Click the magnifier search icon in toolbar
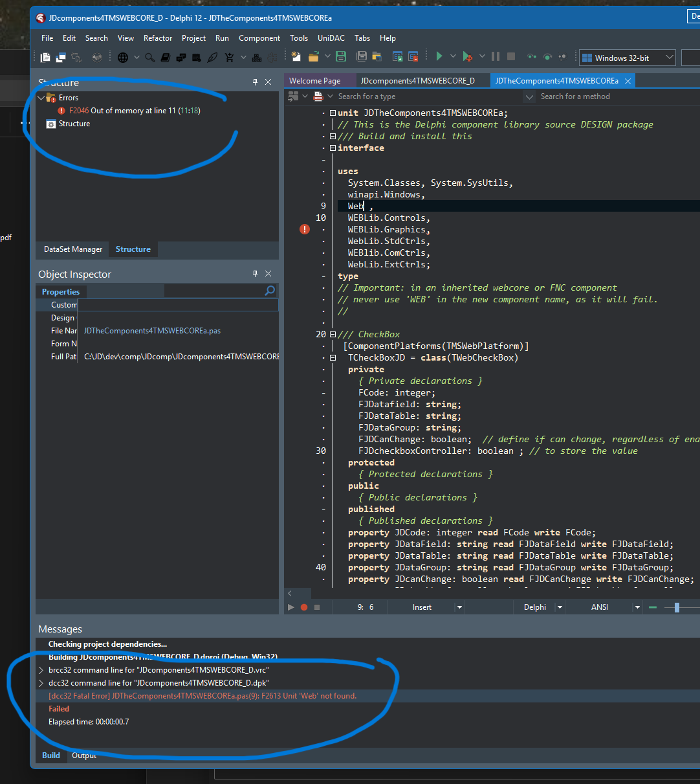The width and height of the screenshot is (700, 784). click(x=149, y=58)
